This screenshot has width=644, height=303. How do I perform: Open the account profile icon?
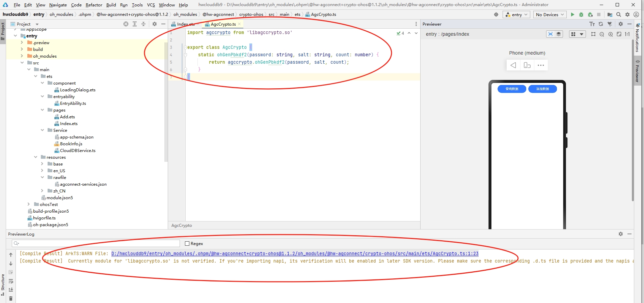point(636,14)
